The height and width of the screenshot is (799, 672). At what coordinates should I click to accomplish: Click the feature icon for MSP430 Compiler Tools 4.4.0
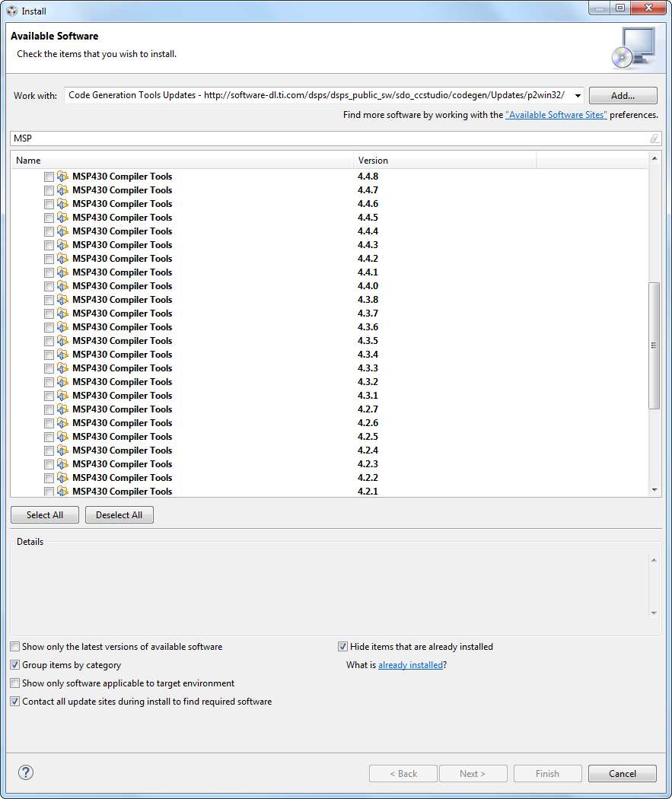pos(62,286)
